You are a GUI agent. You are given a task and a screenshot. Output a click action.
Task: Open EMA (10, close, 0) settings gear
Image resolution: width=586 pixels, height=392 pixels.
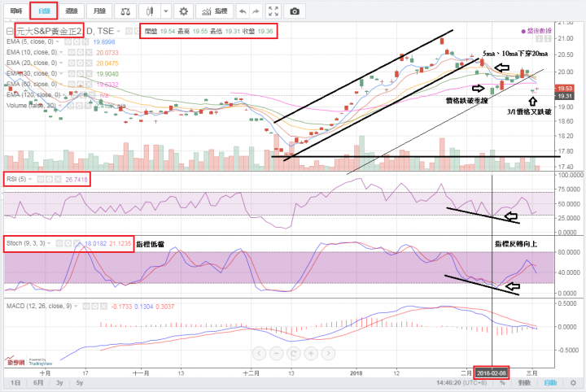(x=80, y=53)
